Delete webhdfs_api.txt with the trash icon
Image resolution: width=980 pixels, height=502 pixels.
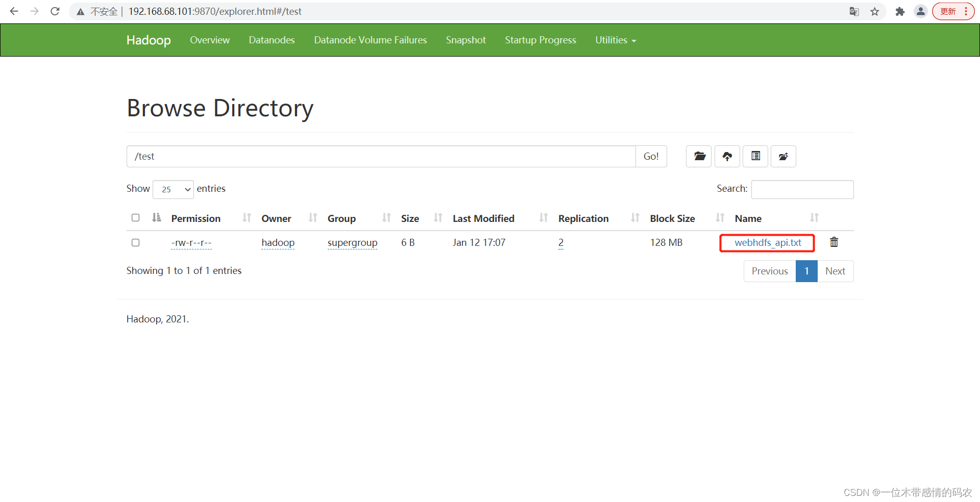pos(834,242)
